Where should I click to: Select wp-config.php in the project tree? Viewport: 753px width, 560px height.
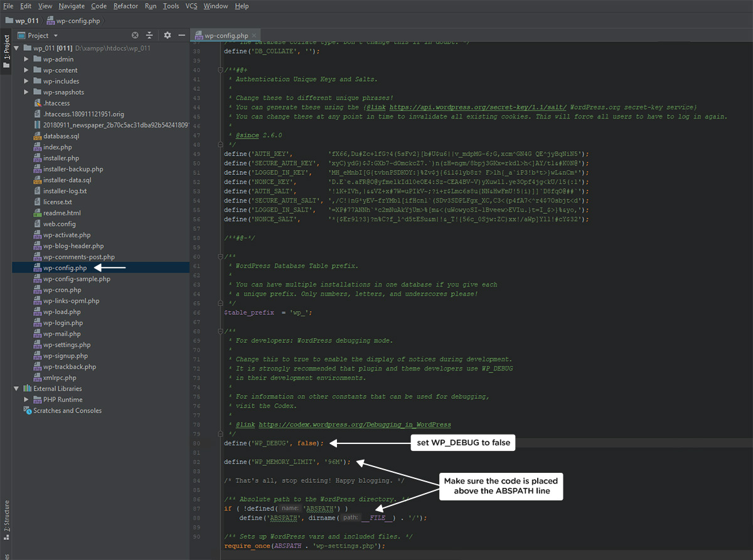(65, 268)
